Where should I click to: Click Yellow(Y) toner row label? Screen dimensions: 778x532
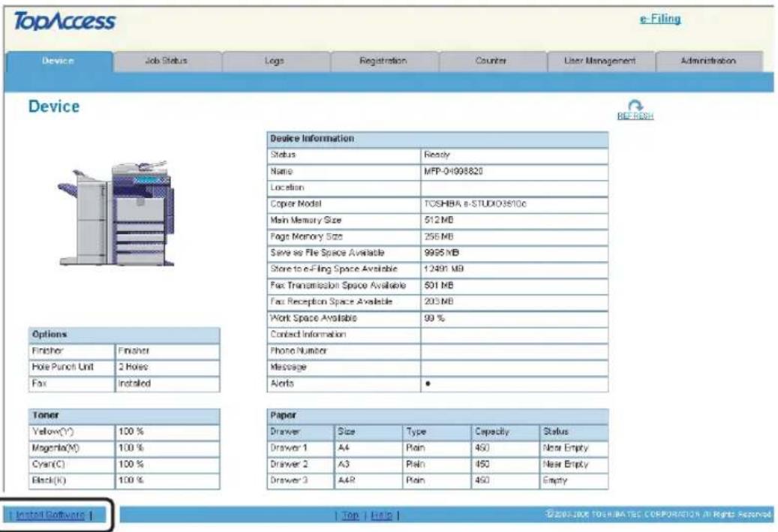click(53, 431)
